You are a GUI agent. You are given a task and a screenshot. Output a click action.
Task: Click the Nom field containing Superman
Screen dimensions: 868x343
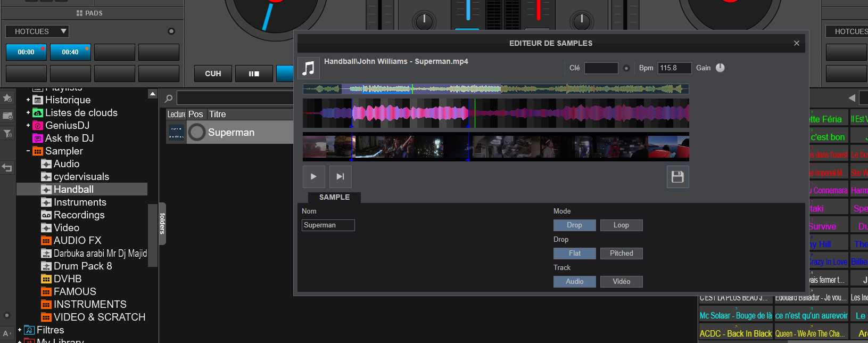328,225
